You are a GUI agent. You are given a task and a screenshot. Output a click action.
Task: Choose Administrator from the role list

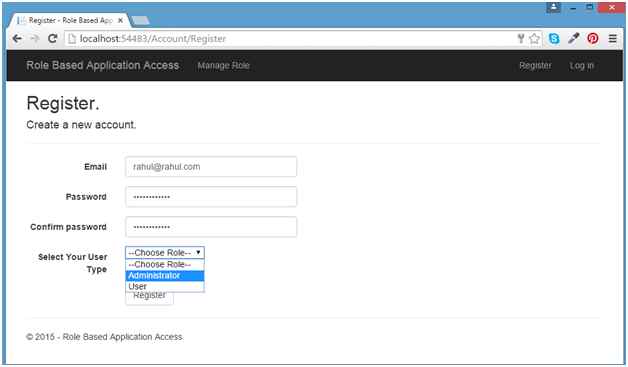pyautogui.click(x=165, y=276)
